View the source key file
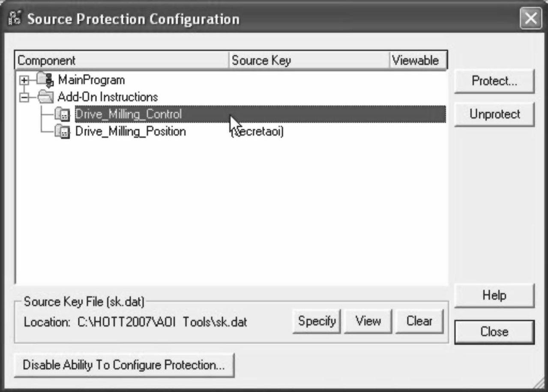548x392 pixels. [368, 321]
